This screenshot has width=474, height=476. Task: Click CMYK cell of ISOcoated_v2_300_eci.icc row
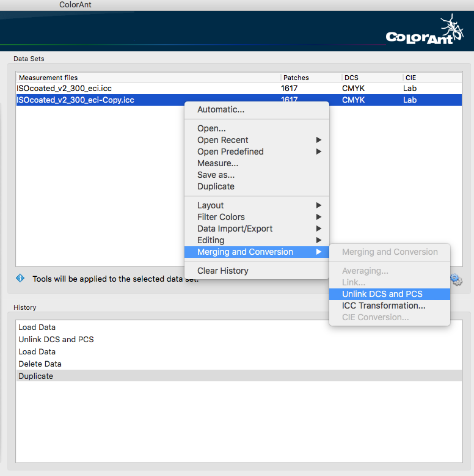pyautogui.click(x=353, y=89)
